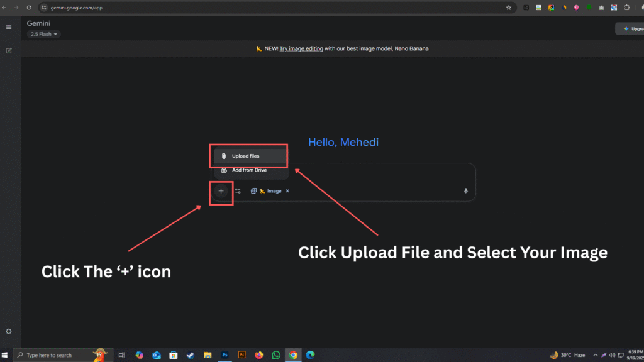
Task: Open the hamburger main menu in Gemini
Action: coord(9,27)
